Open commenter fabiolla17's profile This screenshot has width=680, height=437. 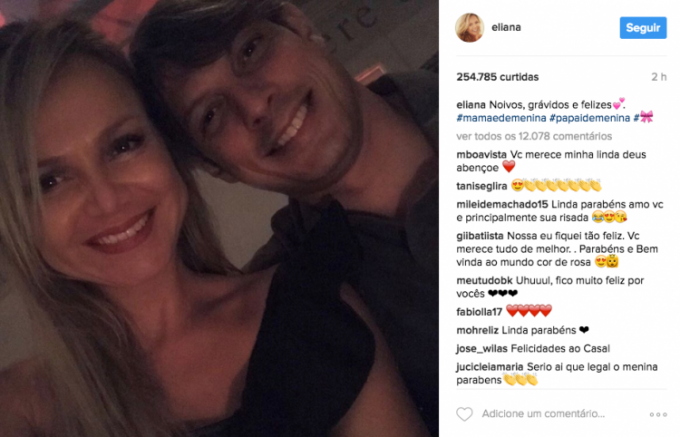point(479,312)
